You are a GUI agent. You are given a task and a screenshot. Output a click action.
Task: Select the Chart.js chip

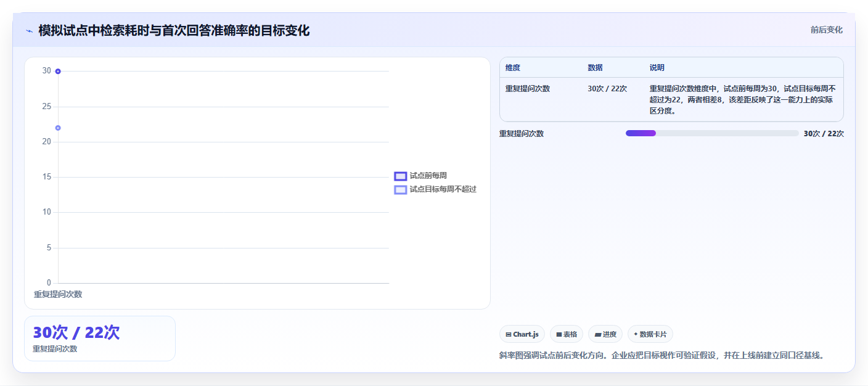522,334
